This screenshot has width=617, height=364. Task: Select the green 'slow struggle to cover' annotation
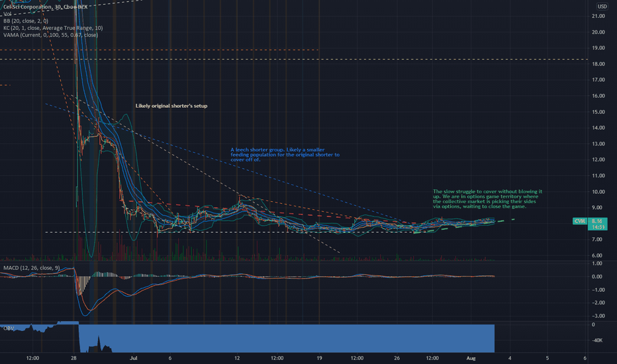487,199
